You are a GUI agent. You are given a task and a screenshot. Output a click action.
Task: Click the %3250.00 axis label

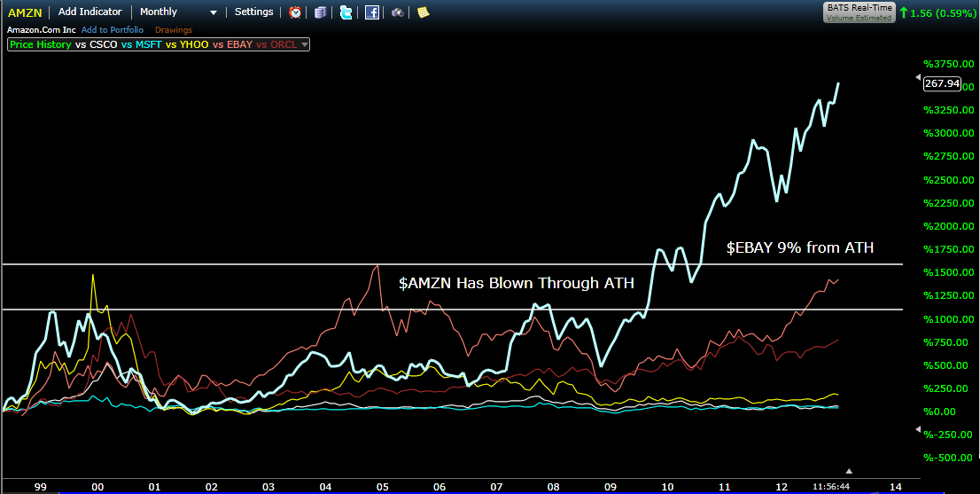point(948,110)
